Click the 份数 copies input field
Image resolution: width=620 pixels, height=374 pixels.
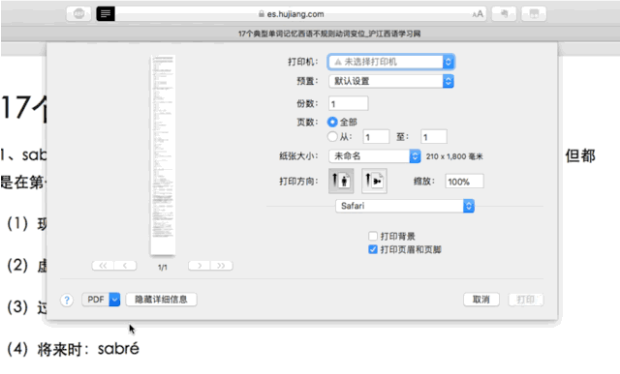coord(348,104)
